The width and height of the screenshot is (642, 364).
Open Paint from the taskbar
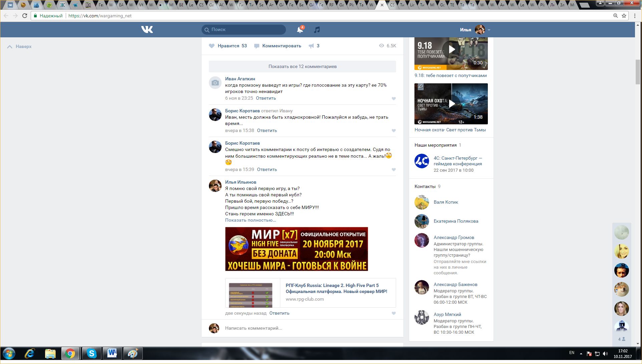coord(133,354)
